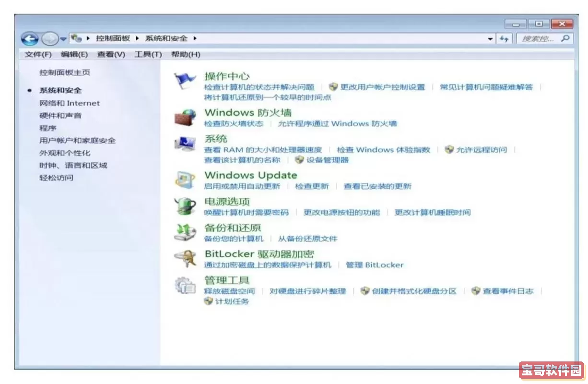Open the 管理工具 heading
Viewport: 588px width, 384px height.
(227, 280)
